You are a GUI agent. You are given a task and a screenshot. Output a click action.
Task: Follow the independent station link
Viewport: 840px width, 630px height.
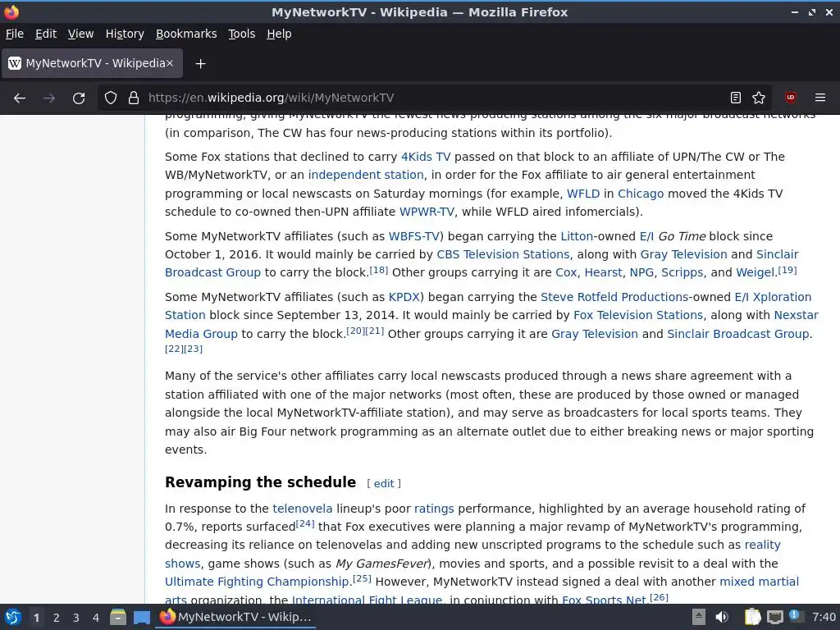366,175
